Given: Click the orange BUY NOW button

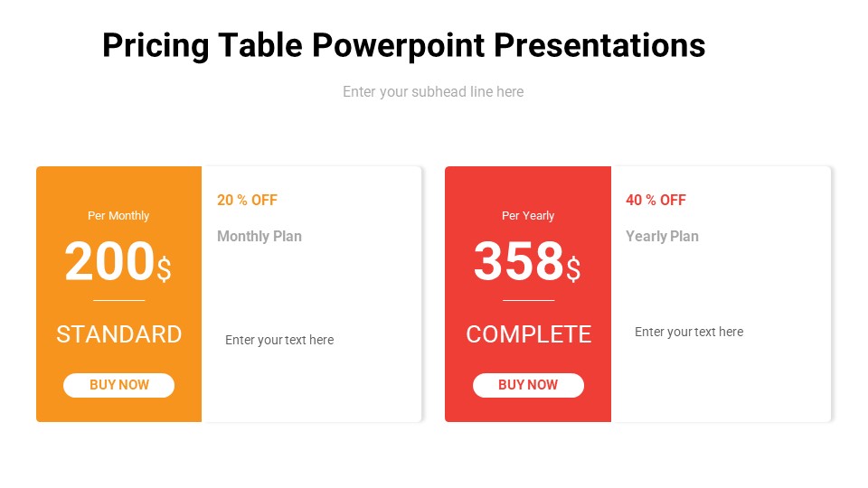Looking at the screenshot, I should pyautogui.click(x=118, y=385).
